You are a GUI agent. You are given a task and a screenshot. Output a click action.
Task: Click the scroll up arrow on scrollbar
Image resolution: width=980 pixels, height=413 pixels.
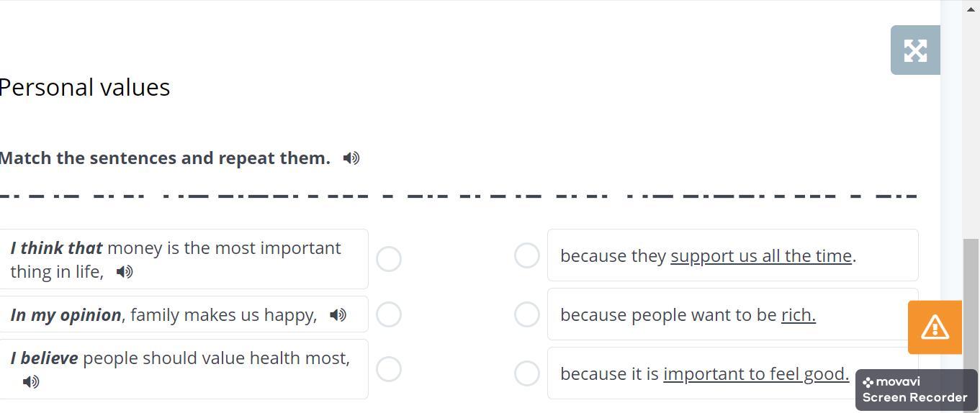click(971, 8)
